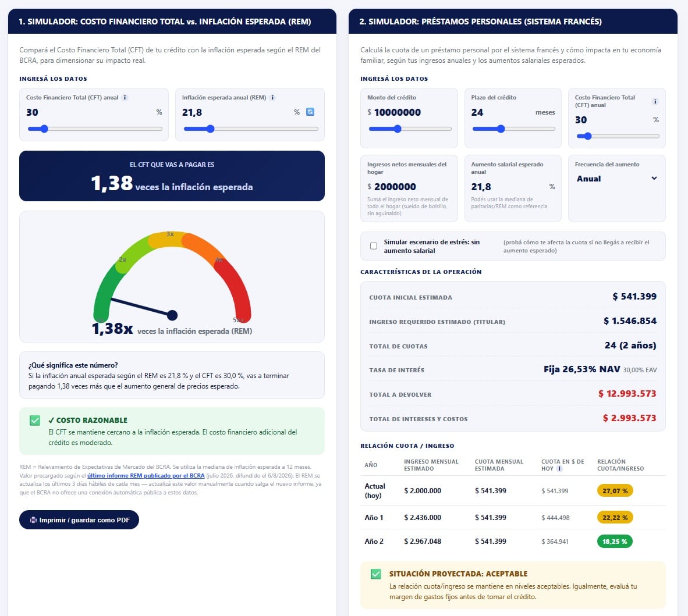Refresh the REM inflation value icon
The height and width of the screenshot is (616, 688).
click(310, 112)
